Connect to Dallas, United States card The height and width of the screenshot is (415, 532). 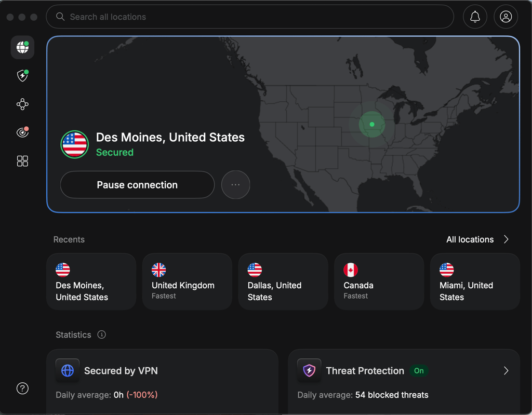(x=283, y=282)
